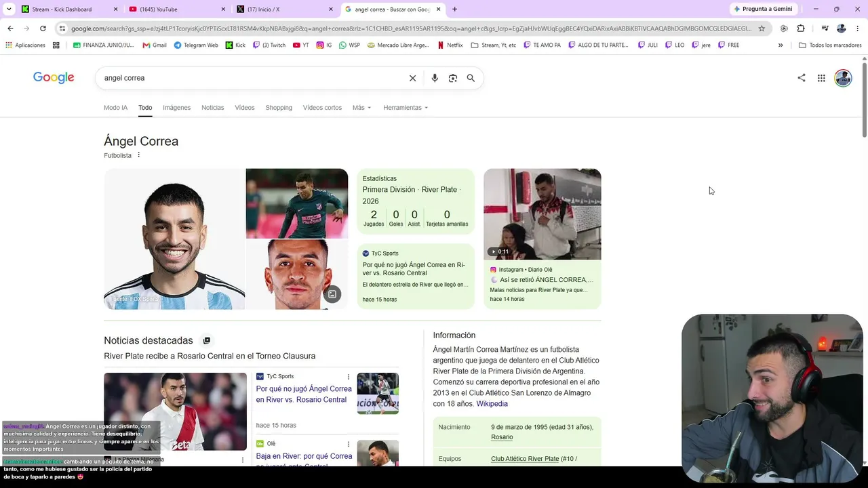Open the Chrome profile avatar in the toolbar
The image size is (868, 488).
coord(842,28)
